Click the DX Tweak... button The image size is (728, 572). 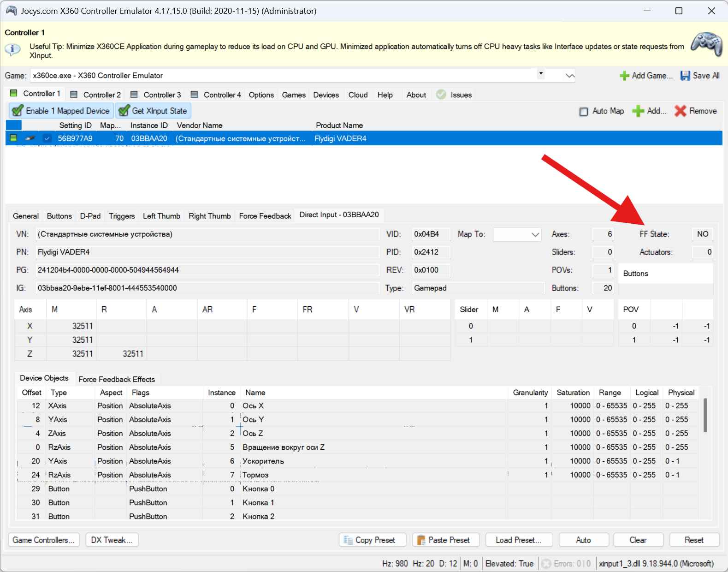click(112, 540)
